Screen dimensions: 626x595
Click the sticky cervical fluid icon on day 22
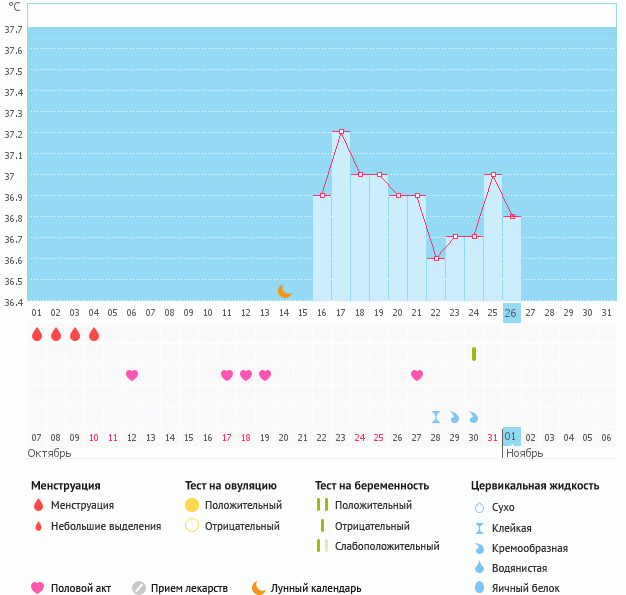pos(436,416)
